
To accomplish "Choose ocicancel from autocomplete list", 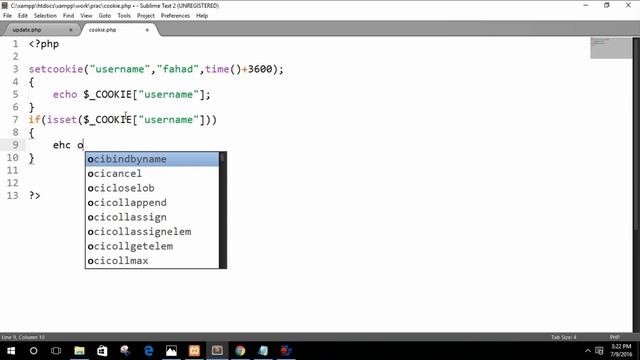I will (x=152, y=173).
